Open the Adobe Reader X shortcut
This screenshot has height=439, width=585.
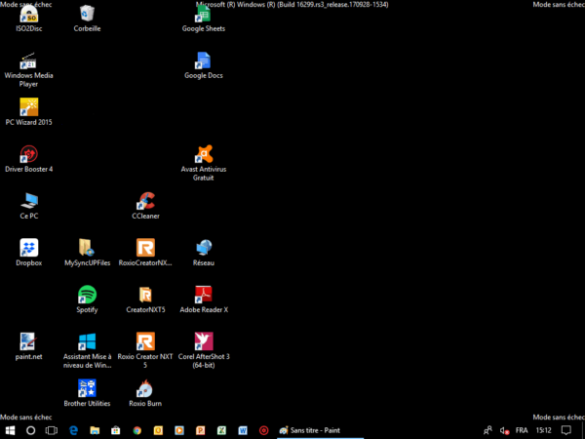tap(203, 300)
